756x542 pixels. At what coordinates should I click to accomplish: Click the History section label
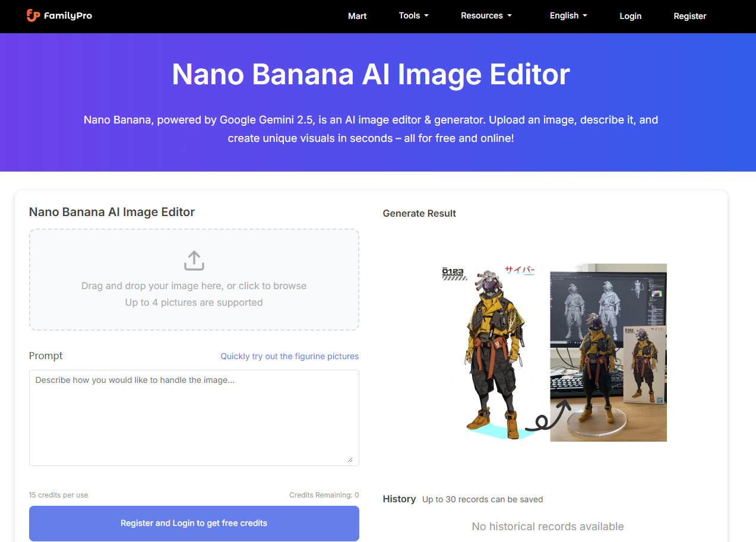pyautogui.click(x=398, y=499)
